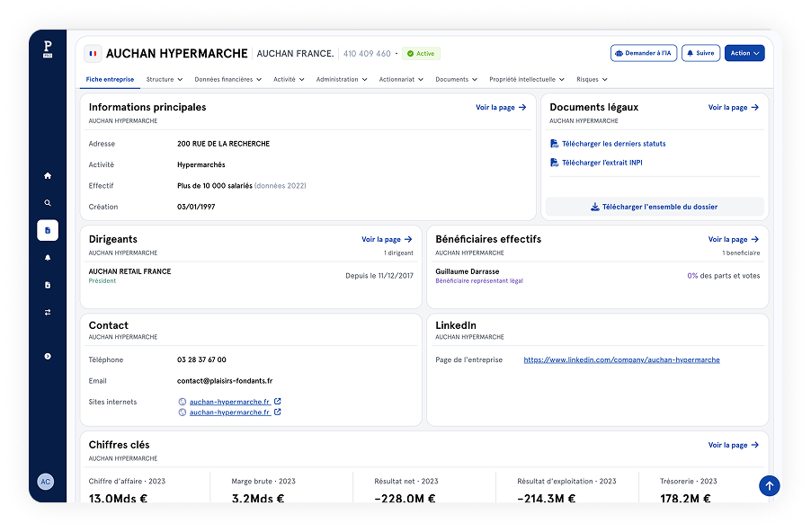Open notifications bell in sidebar
The width and height of the screenshot is (811, 532).
point(48,258)
